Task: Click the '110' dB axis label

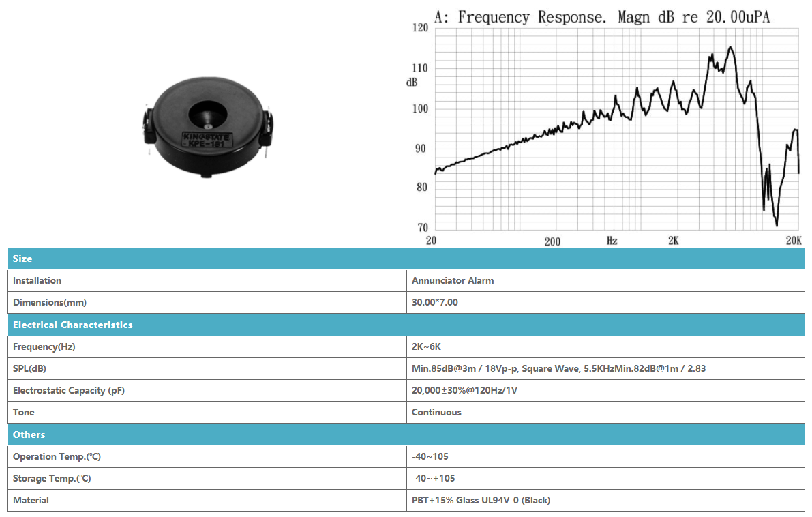Action: coord(420,68)
